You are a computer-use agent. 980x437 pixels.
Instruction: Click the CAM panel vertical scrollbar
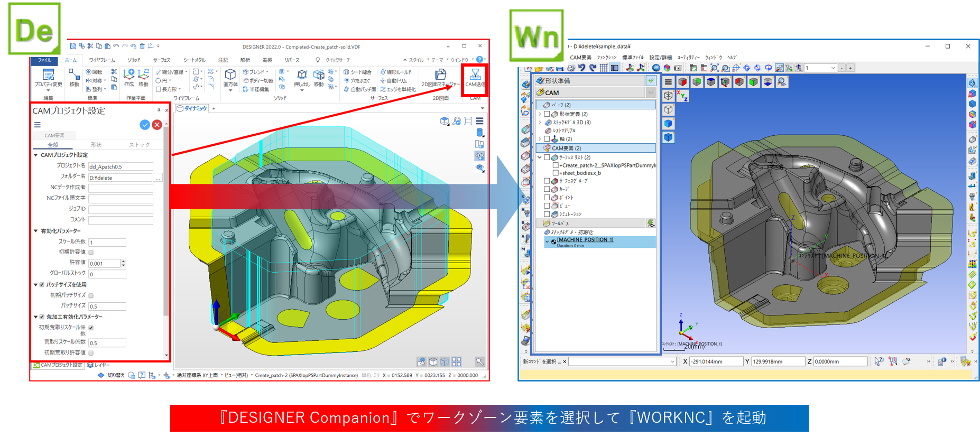(x=167, y=240)
